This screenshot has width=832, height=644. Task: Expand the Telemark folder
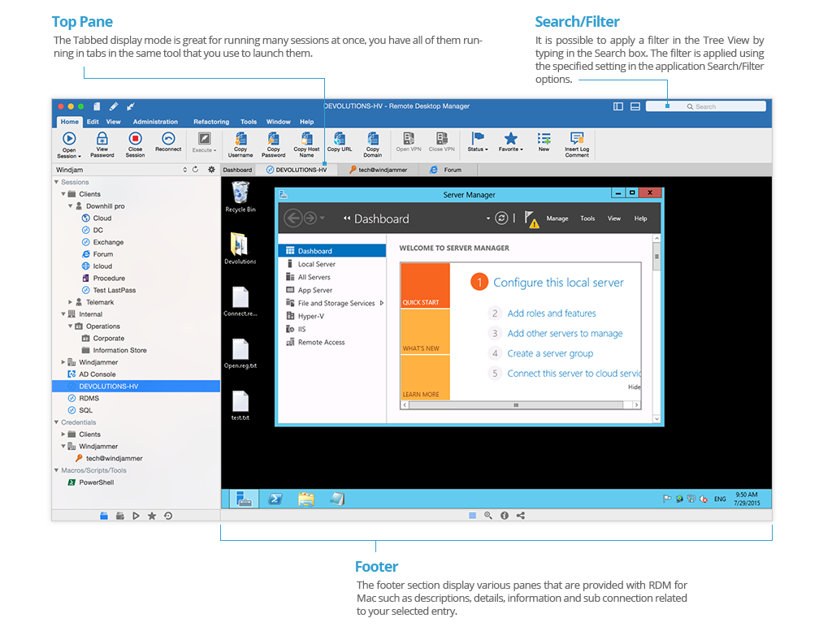point(71,302)
